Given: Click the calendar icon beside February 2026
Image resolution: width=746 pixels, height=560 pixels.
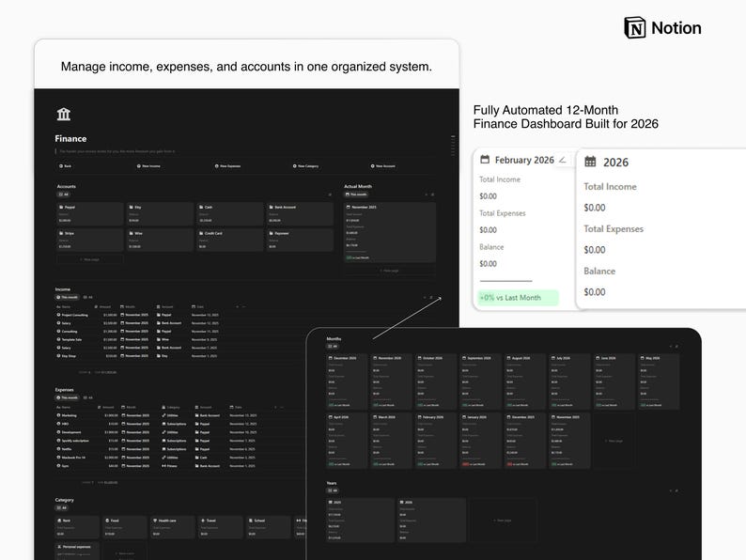Looking at the screenshot, I should (485, 160).
